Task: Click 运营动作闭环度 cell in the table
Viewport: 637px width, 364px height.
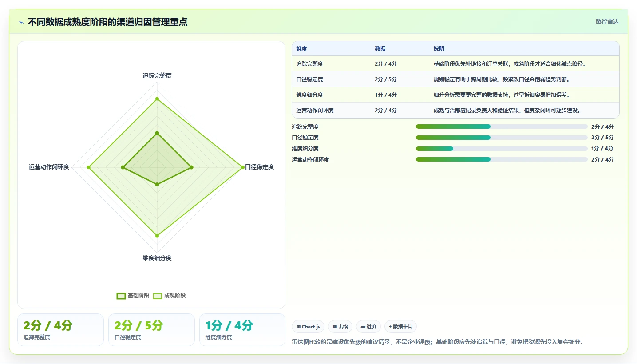Action: point(315,111)
